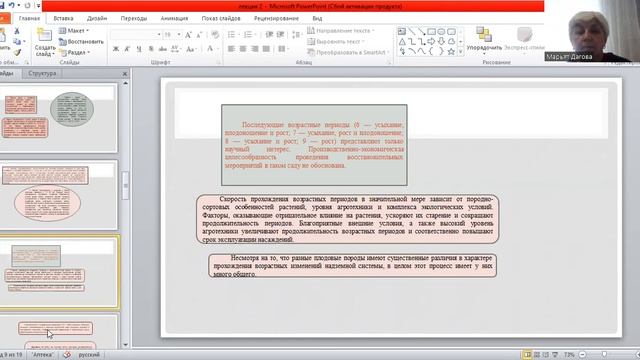Viewport: 640px width, 360px height.
Task: Open the Переходы ribbon tab
Action: 134,18
